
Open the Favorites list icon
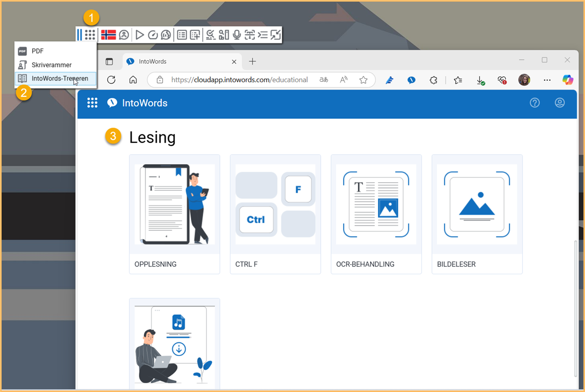coord(458,80)
